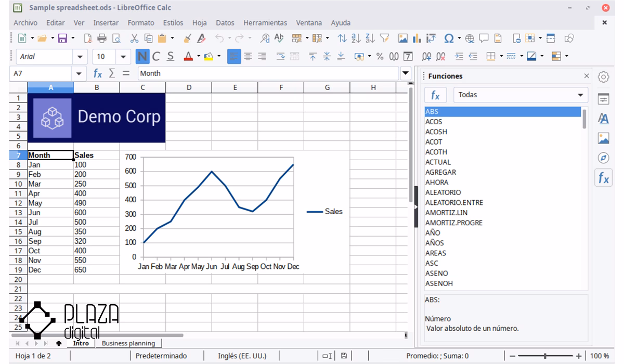Image resolution: width=624 pixels, height=364 pixels.
Task: Open the Herramientas menu
Action: click(265, 23)
